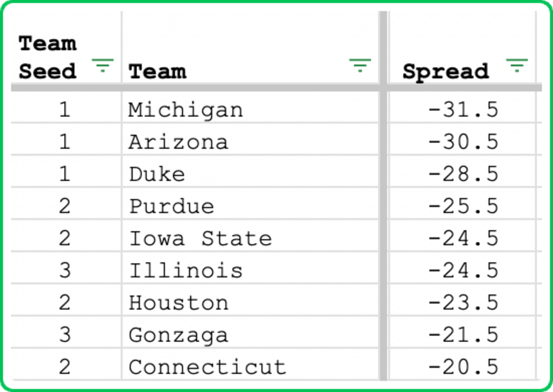
Task: Select the Team Seed column header
Action: (x=48, y=57)
